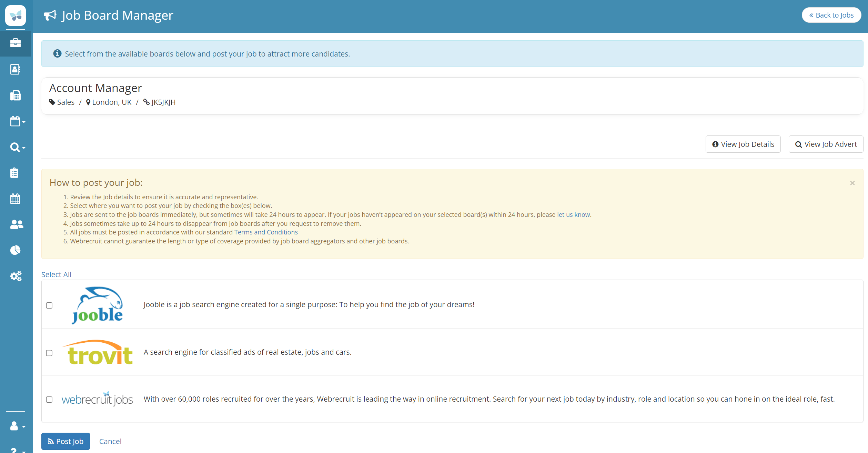
Task: Dismiss the How to post your job notice
Action: 852,183
